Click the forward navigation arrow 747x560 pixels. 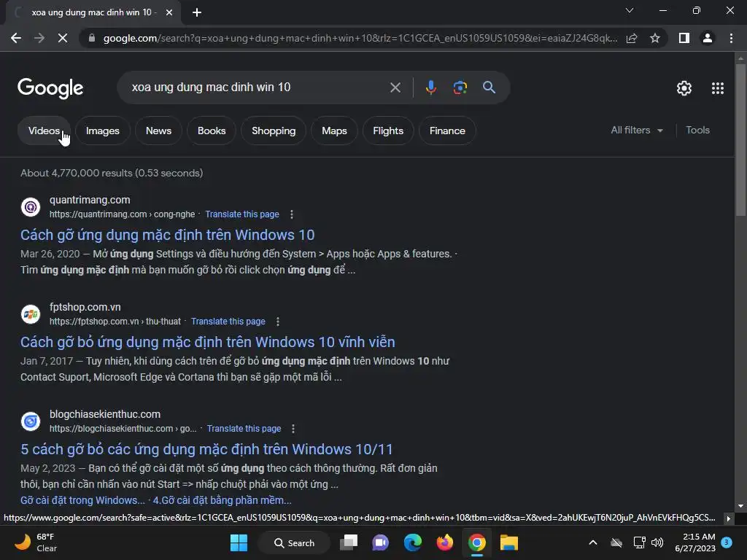pyautogui.click(x=39, y=38)
